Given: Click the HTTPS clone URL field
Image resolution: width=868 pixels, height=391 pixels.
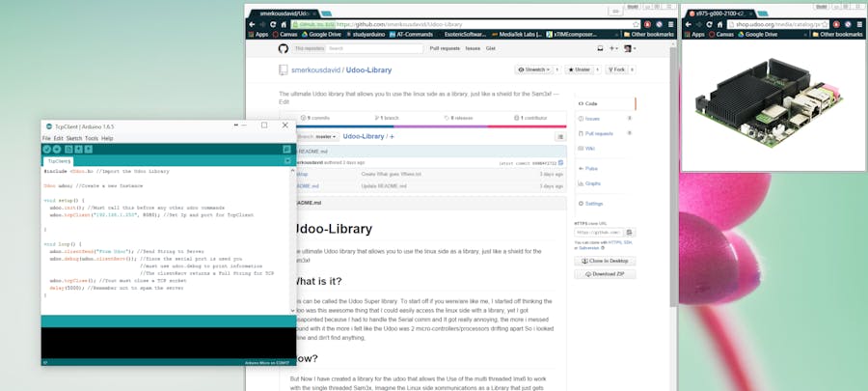Looking at the screenshot, I should coord(600,233).
